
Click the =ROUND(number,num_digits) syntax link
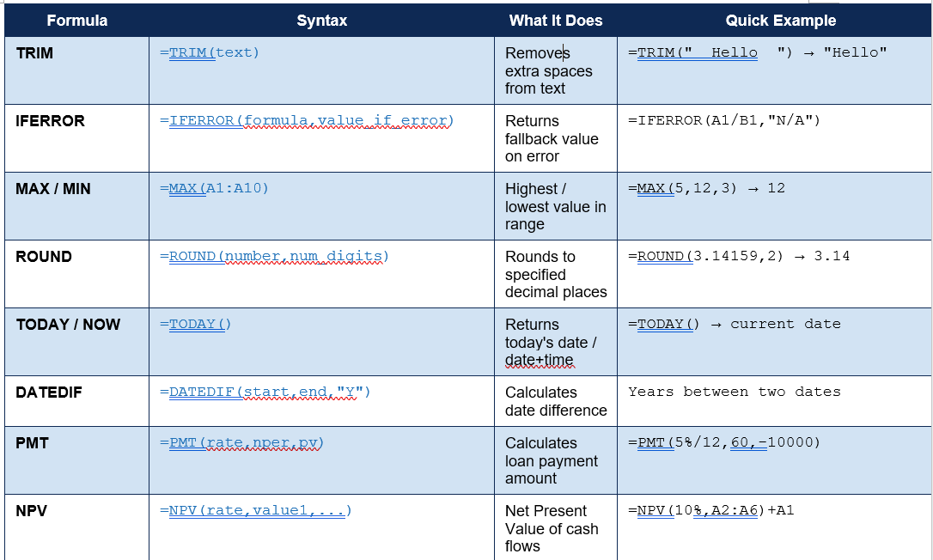tap(274, 256)
